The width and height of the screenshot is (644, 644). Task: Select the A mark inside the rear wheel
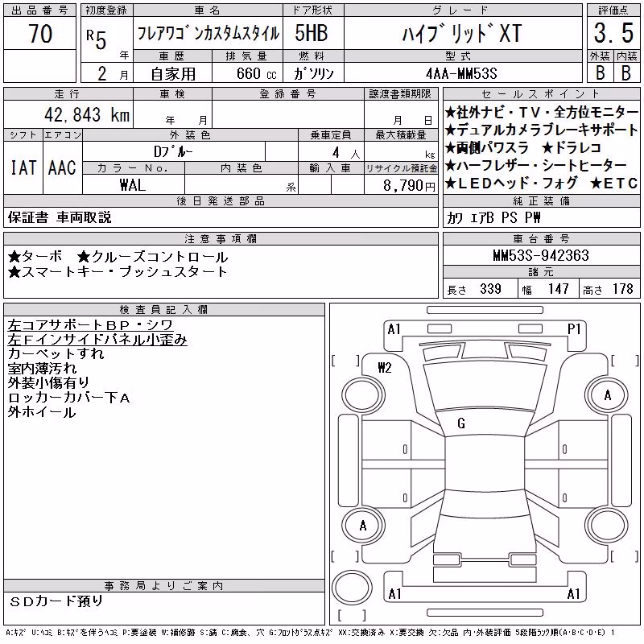click(x=363, y=526)
